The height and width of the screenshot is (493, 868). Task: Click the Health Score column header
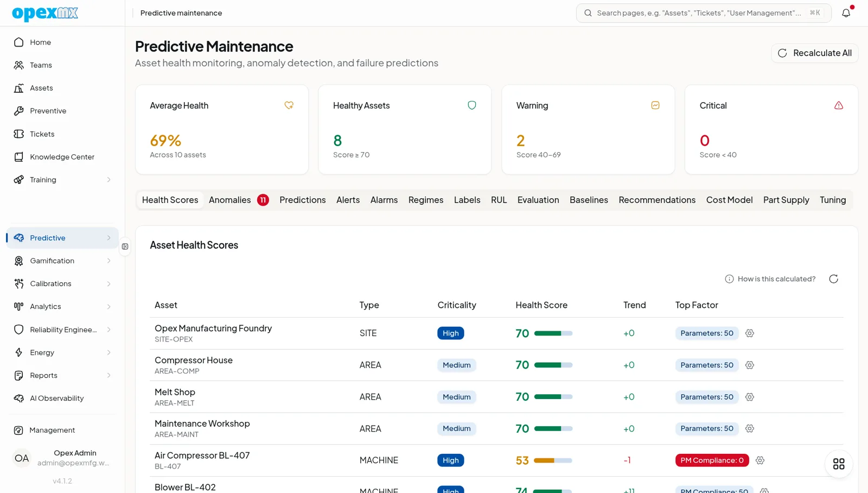[541, 305]
